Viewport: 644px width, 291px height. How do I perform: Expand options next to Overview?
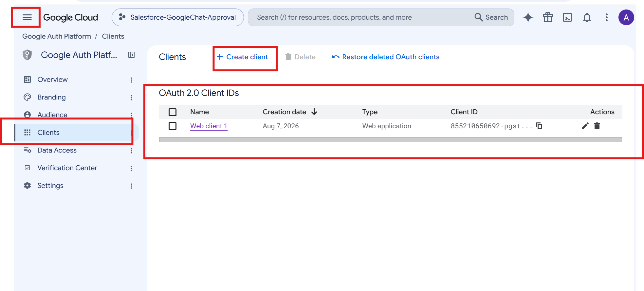[x=131, y=80]
